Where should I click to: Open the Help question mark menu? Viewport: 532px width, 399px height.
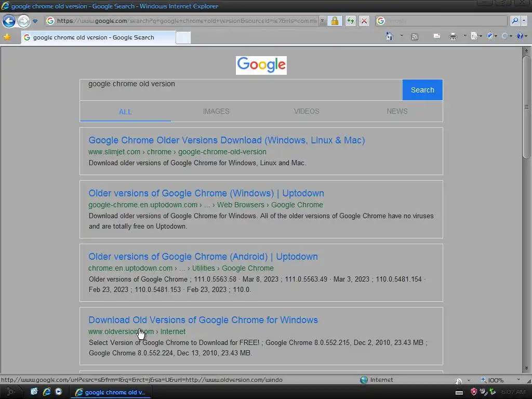pos(522,36)
